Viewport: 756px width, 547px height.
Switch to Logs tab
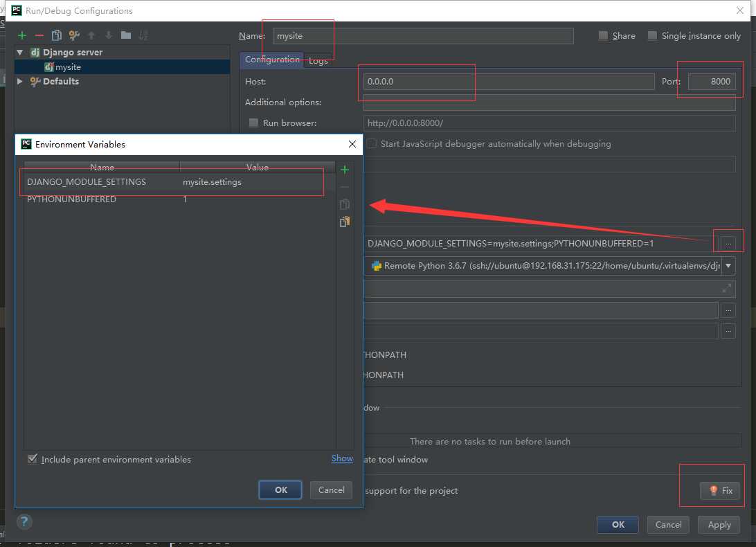click(318, 61)
